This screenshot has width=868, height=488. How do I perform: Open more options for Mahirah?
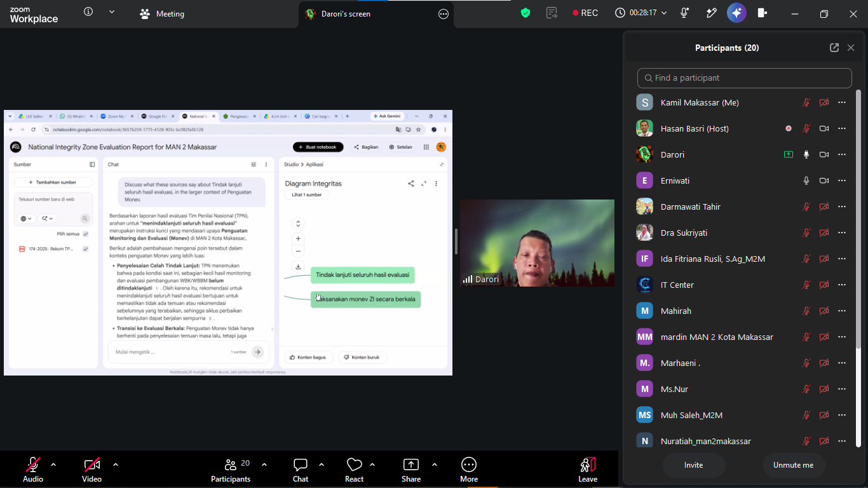click(x=842, y=311)
